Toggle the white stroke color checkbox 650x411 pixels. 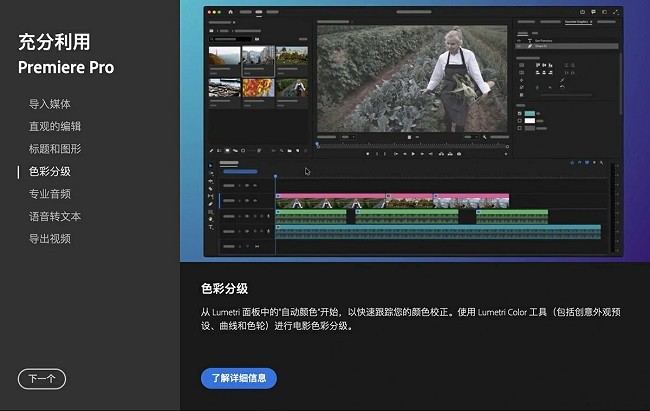click(x=520, y=121)
